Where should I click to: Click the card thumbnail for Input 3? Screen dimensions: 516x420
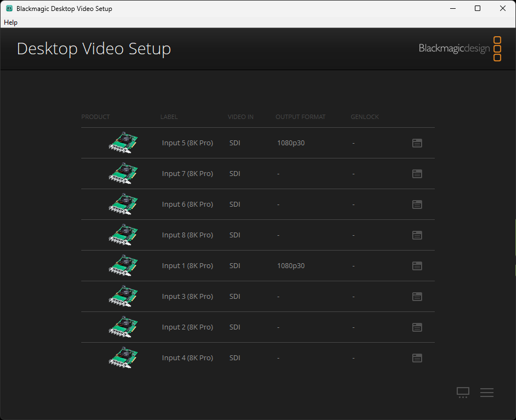pyautogui.click(x=124, y=296)
